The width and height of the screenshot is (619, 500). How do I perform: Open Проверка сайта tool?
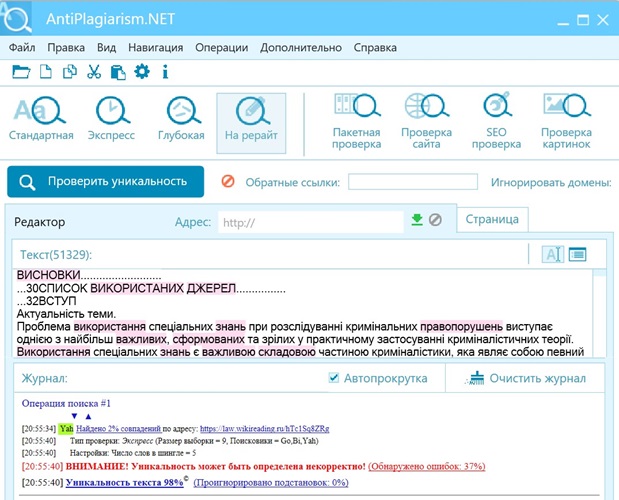pos(426,122)
